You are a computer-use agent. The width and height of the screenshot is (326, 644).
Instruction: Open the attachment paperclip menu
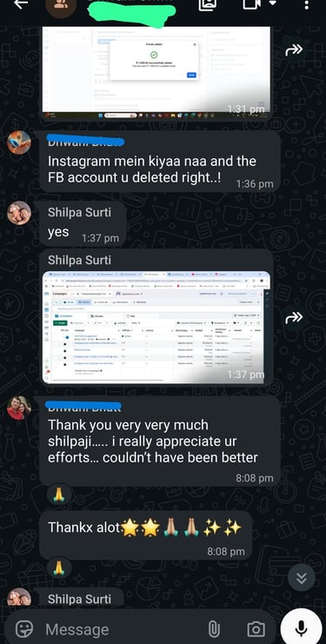point(214,629)
